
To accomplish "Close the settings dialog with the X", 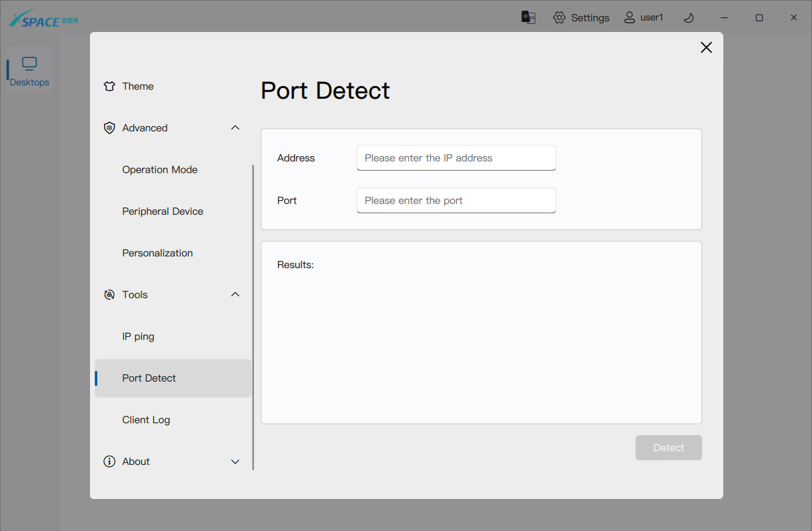I will click(706, 47).
